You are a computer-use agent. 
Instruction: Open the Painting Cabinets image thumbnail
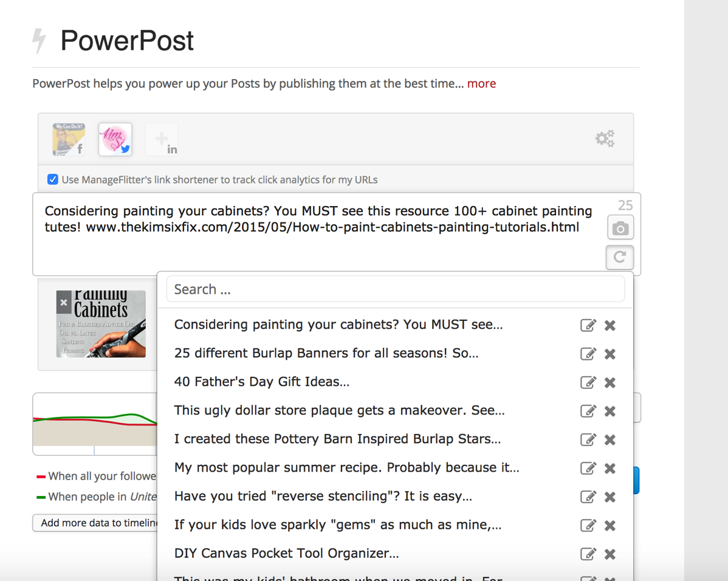101,324
